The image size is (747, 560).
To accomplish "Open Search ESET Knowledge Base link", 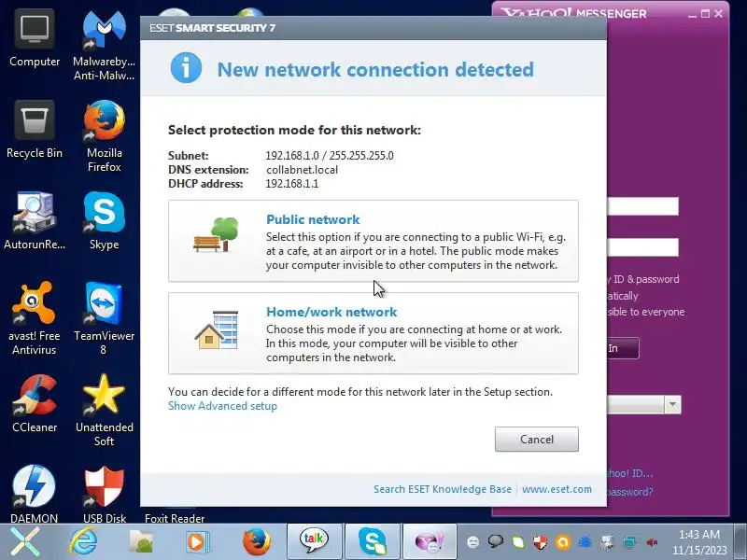I will tap(443, 489).
